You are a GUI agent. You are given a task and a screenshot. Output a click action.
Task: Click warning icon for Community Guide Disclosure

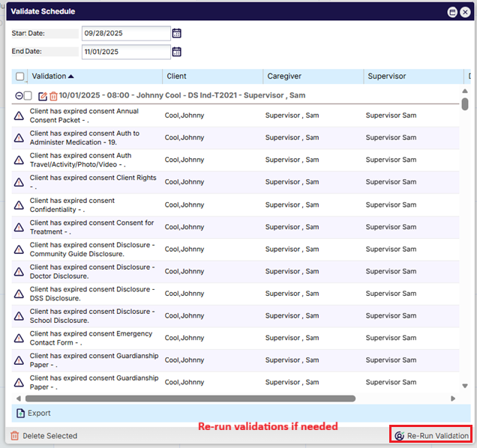(x=19, y=249)
